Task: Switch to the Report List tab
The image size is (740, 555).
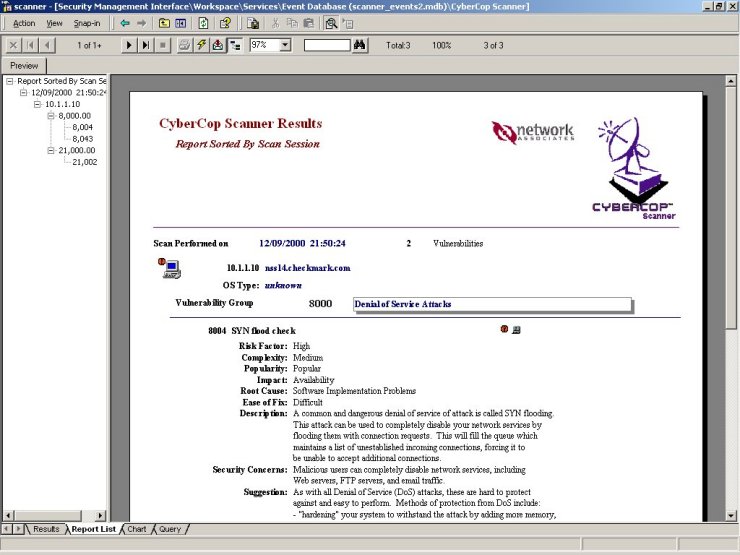Action: [93, 529]
